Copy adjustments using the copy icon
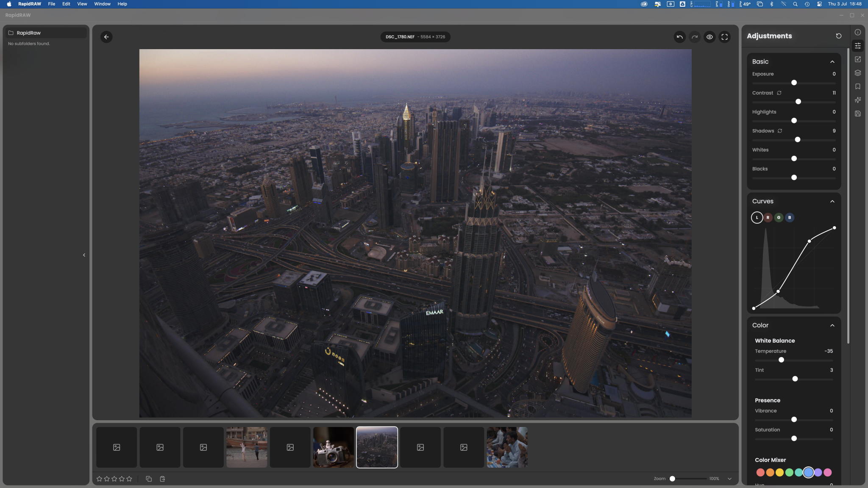 coord(149,479)
